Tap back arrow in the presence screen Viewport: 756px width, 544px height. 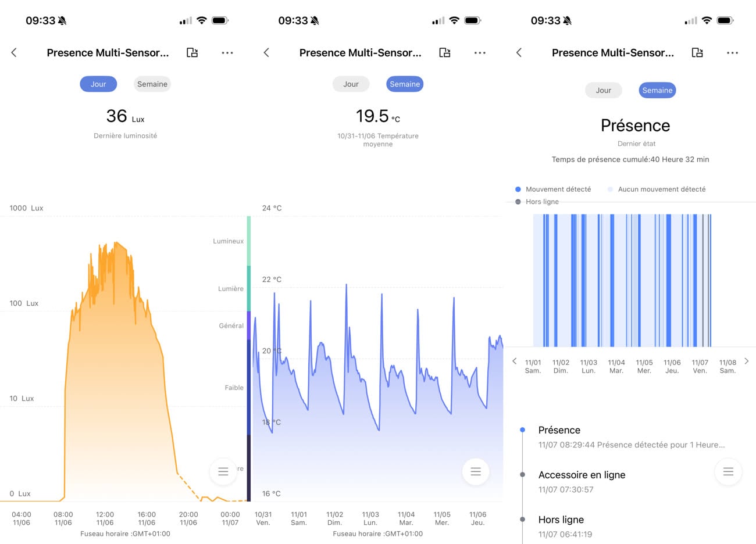click(x=519, y=53)
